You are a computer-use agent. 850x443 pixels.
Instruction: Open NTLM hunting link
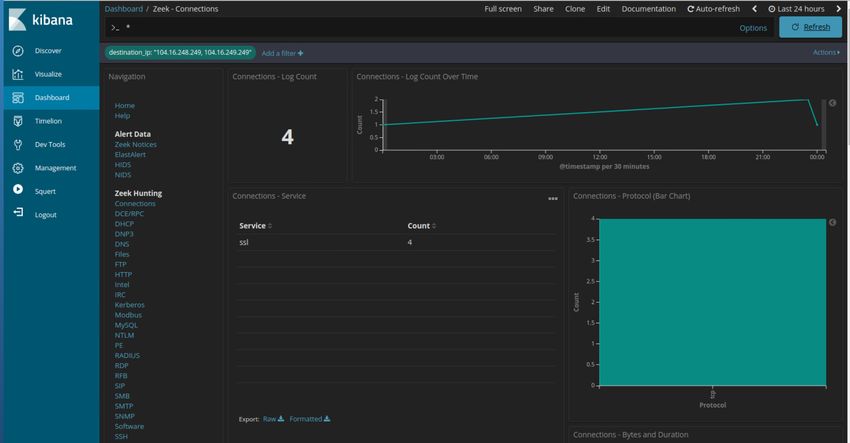[x=124, y=336]
